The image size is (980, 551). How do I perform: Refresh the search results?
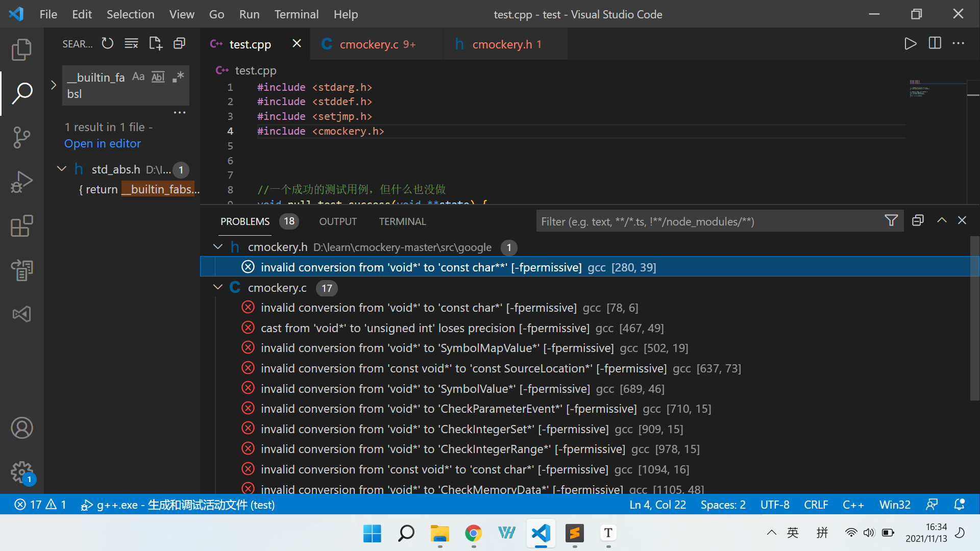tap(107, 43)
